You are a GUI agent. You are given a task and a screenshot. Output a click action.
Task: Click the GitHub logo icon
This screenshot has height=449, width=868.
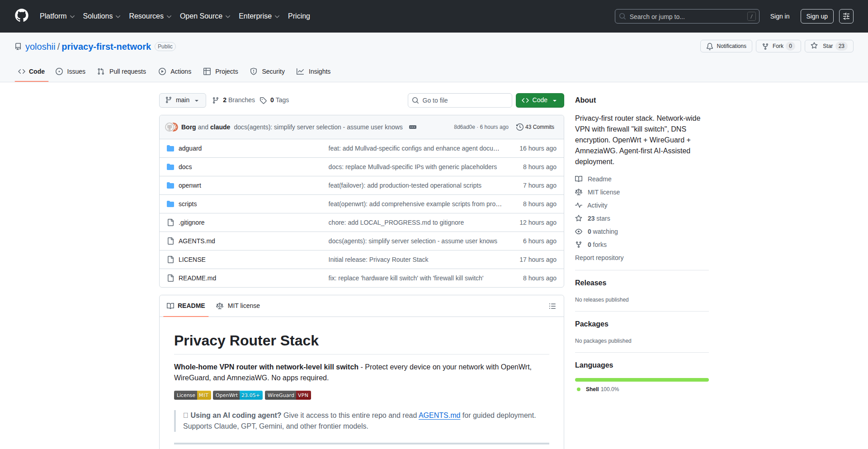(x=22, y=16)
